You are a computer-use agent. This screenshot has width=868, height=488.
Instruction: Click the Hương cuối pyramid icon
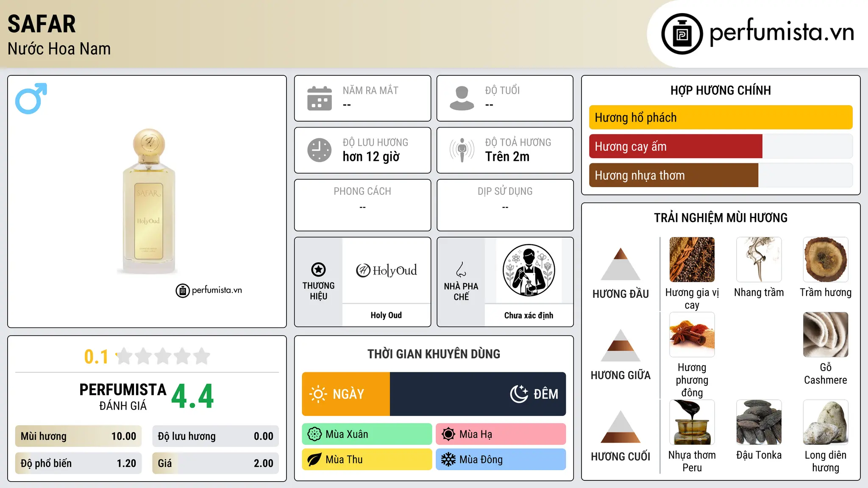pos(620,427)
